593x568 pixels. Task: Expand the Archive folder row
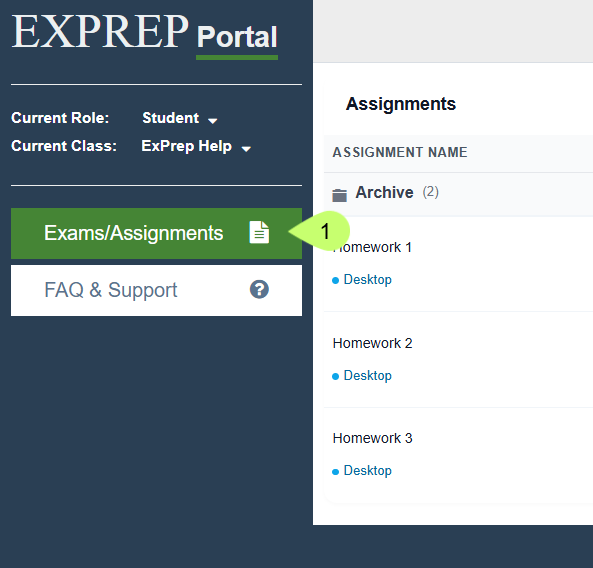click(x=458, y=194)
